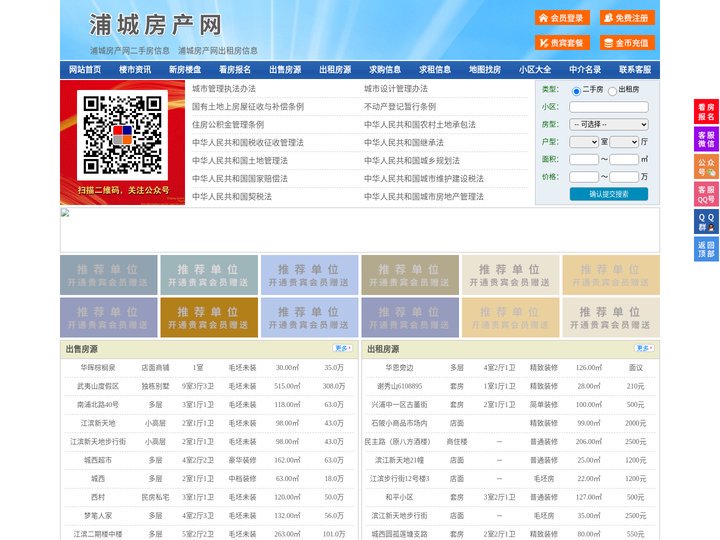720x540 pixels.
Task: Click the 会员登录 login button
Action: (x=562, y=18)
